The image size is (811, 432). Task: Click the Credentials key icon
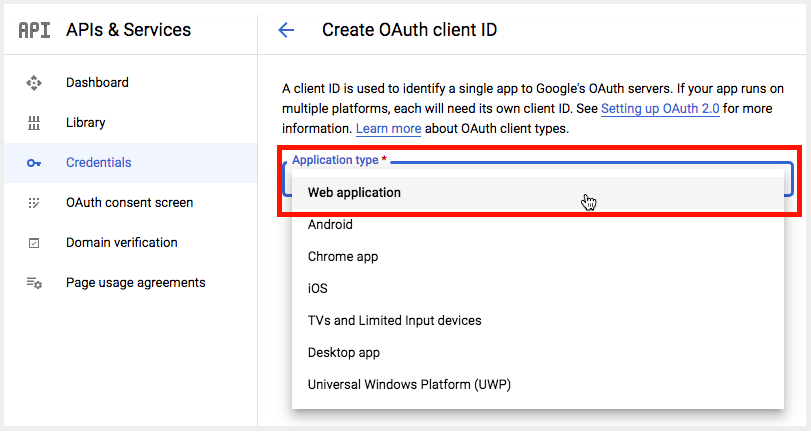34,163
